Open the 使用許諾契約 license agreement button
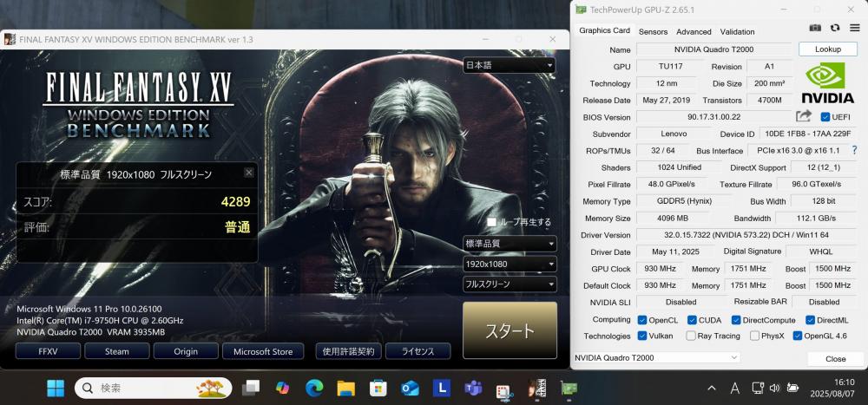This screenshot has width=868, height=405. [x=348, y=351]
